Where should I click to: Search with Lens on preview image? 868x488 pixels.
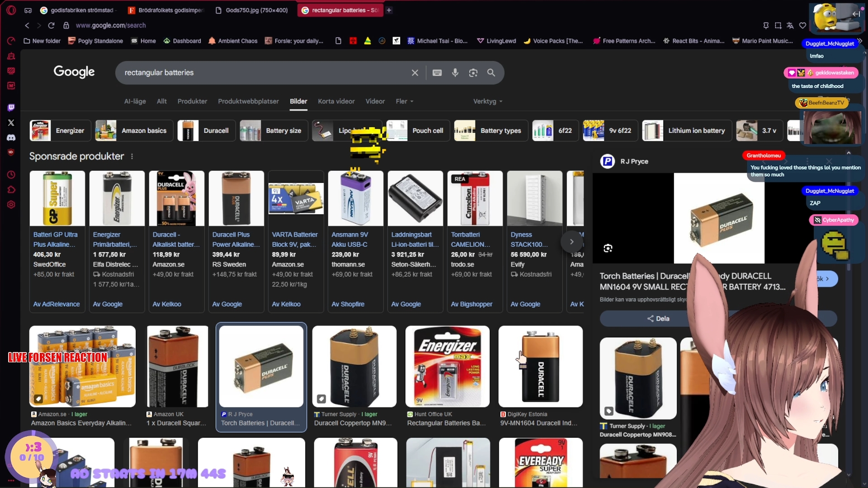608,248
